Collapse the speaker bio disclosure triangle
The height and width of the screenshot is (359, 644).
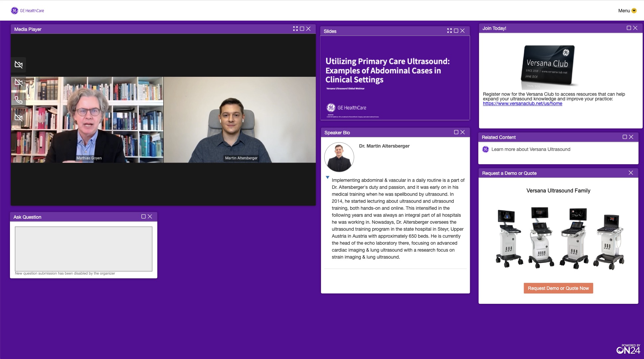pos(328,178)
